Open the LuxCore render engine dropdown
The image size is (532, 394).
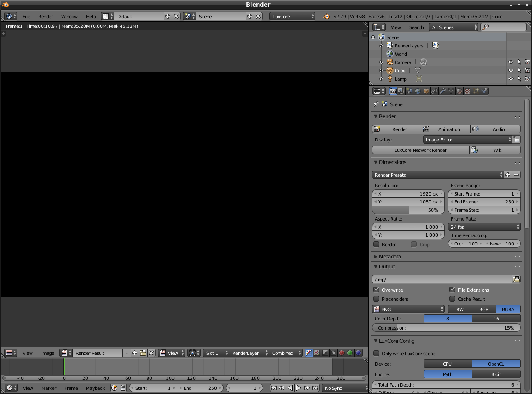click(293, 17)
